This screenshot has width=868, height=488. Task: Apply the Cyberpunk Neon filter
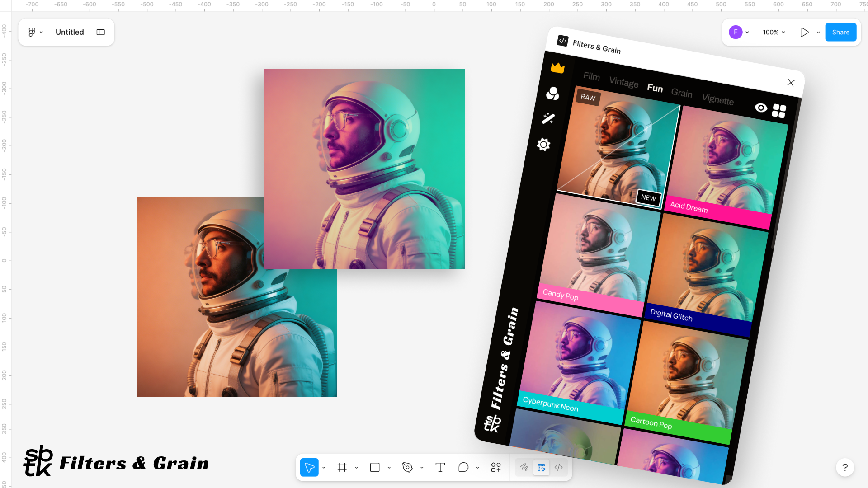click(579, 362)
